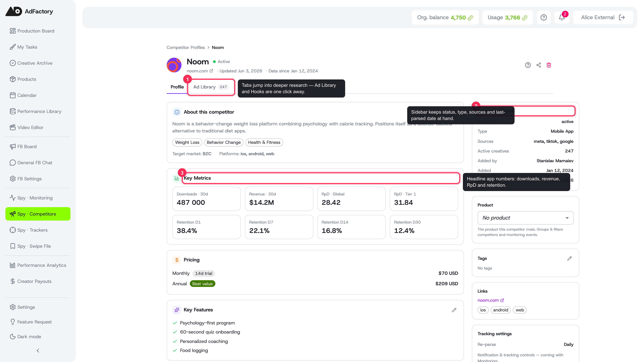
Task: Launch Video Editor
Action: pyautogui.click(x=38, y=127)
